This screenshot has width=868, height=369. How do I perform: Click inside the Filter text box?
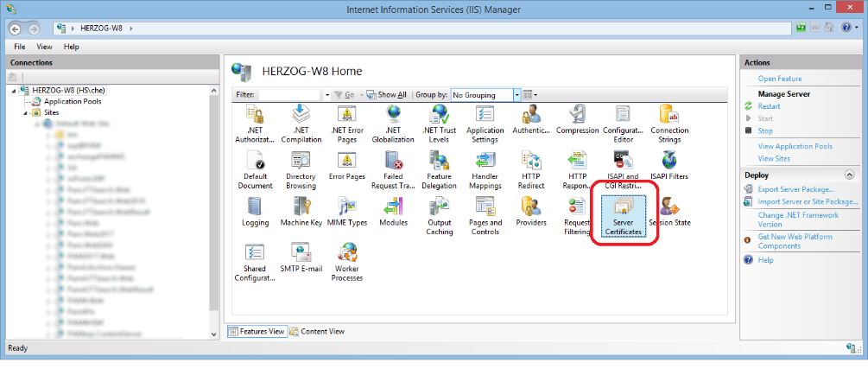[x=288, y=94]
